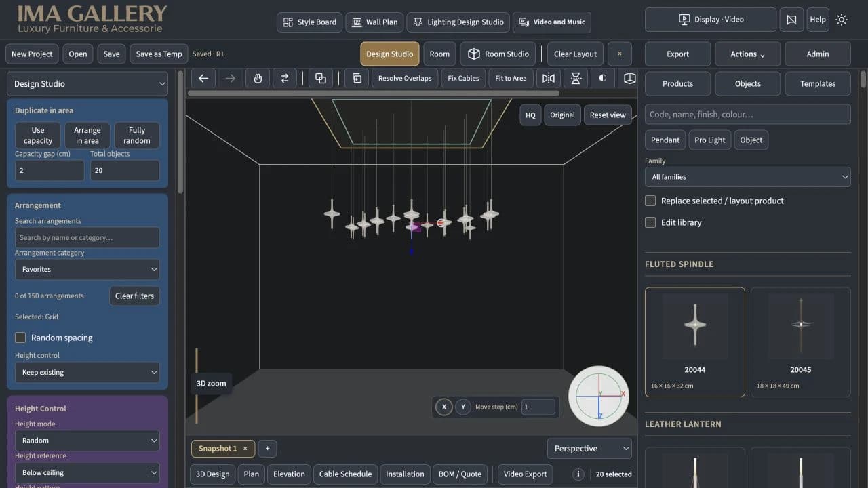Click the duplicate copy icon in toolbar
Screen dimensions: 868x488
[357, 78]
